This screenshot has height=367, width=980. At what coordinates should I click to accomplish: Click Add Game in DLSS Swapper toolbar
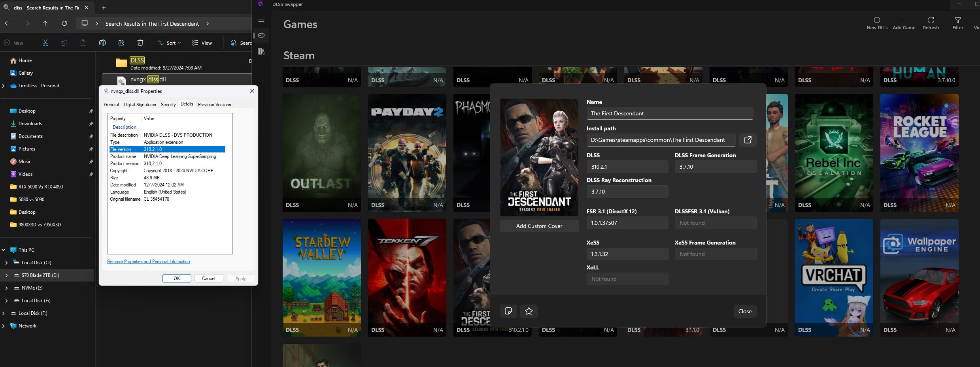click(904, 23)
